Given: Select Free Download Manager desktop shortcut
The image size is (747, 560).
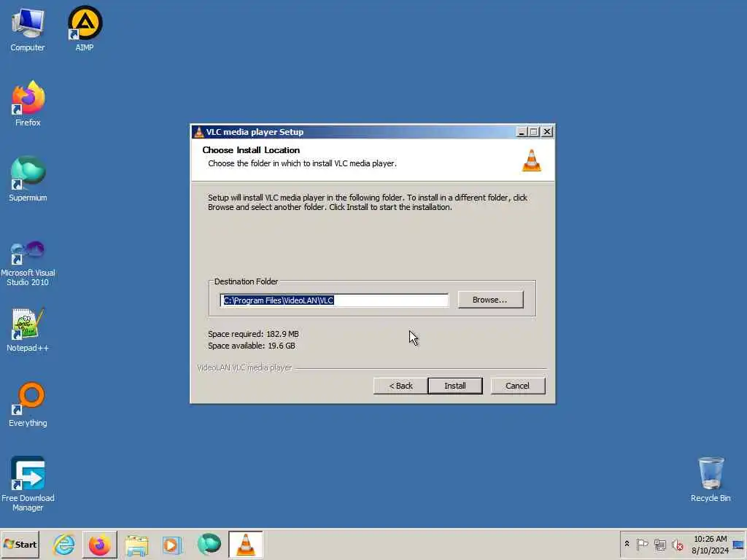Looking at the screenshot, I should tap(28, 484).
